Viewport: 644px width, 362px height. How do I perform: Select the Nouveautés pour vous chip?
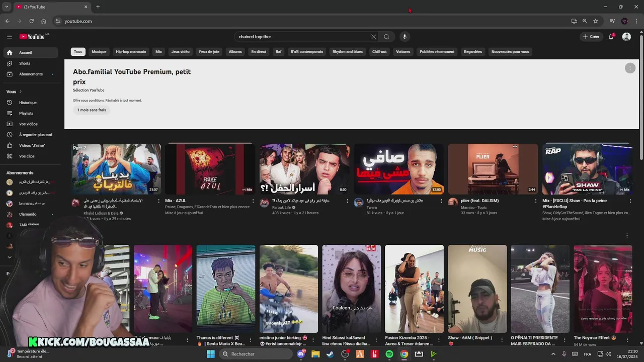[x=510, y=52]
